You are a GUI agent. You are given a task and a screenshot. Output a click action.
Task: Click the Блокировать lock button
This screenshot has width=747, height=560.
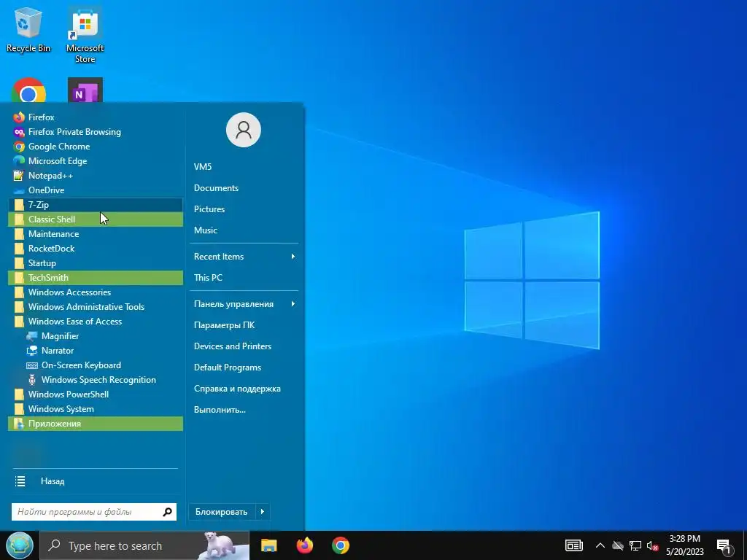point(222,512)
